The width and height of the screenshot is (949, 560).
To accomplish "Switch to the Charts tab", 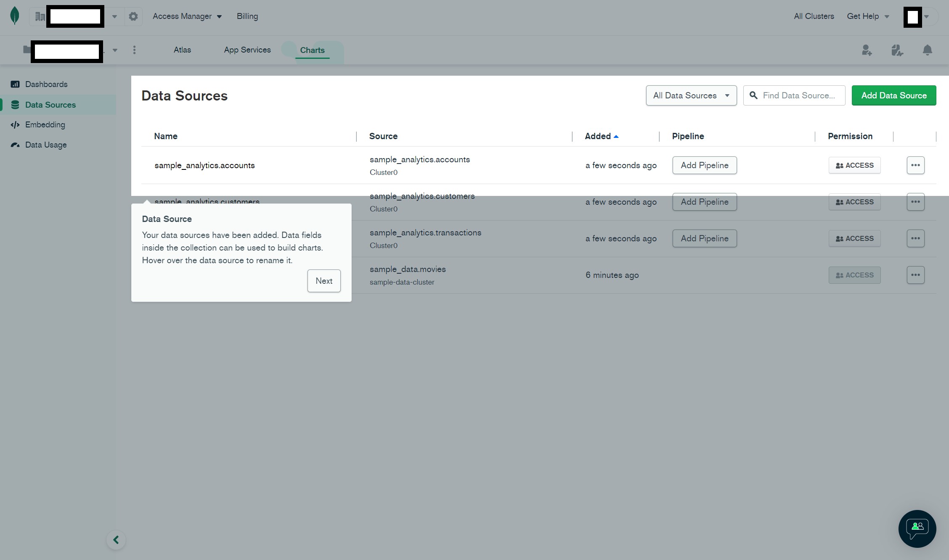I will click(312, 50).
